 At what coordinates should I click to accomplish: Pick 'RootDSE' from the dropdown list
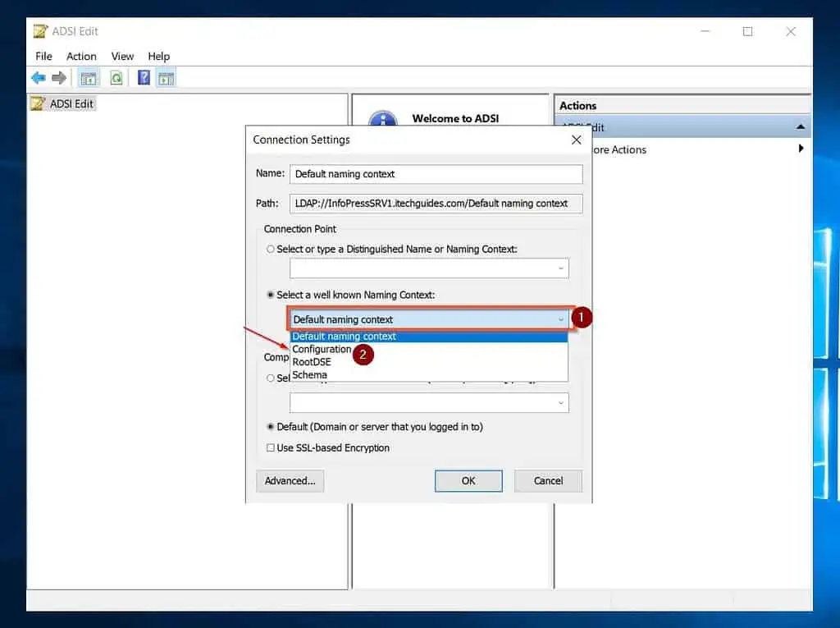[428, 362]
